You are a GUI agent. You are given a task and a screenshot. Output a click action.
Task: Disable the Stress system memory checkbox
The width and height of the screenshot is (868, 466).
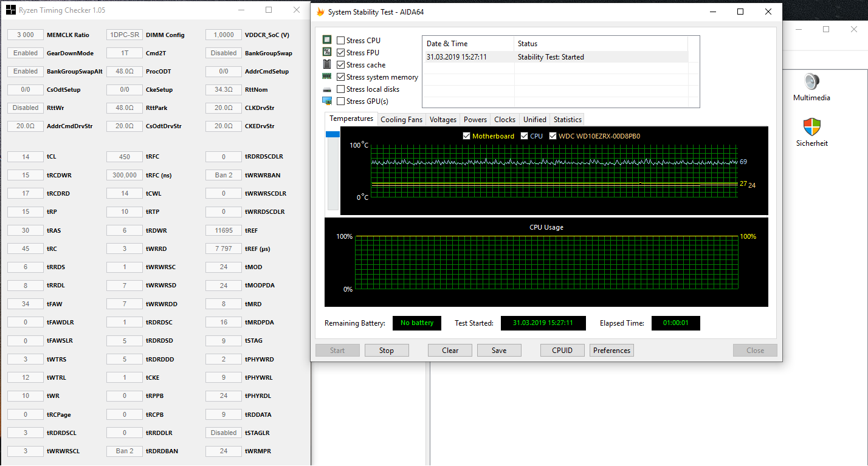[341, 77]
